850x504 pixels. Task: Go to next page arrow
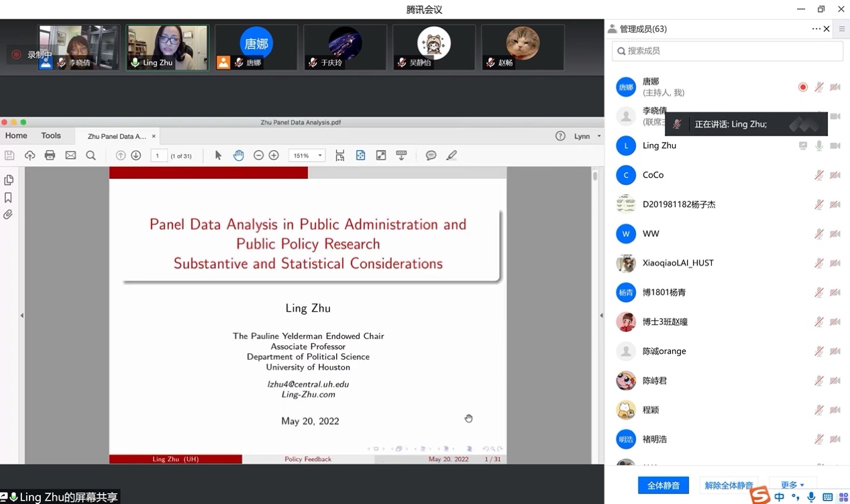(x=136, y=155)
